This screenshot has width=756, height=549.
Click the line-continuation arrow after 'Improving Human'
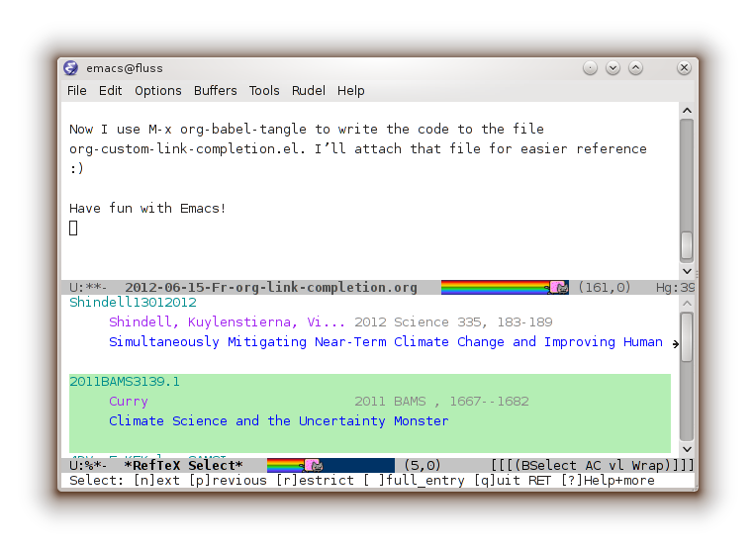676,343
